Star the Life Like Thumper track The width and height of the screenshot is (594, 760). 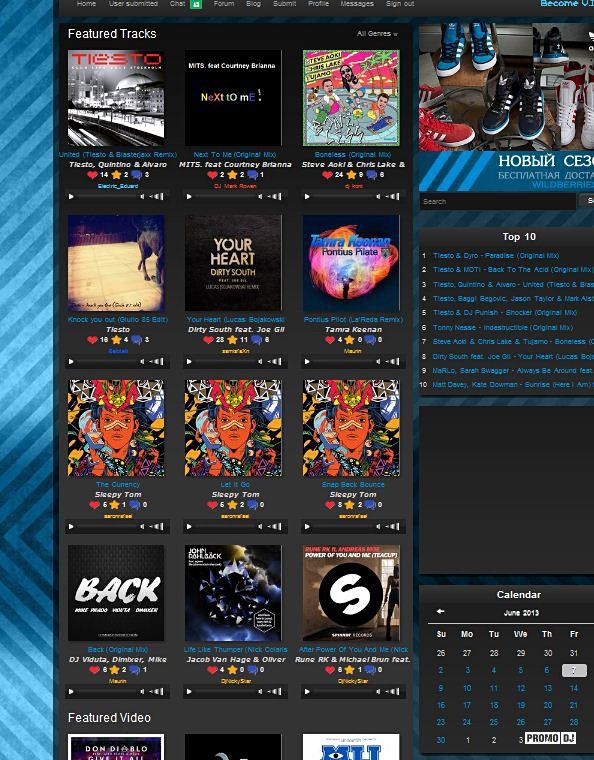coord(232,670)
